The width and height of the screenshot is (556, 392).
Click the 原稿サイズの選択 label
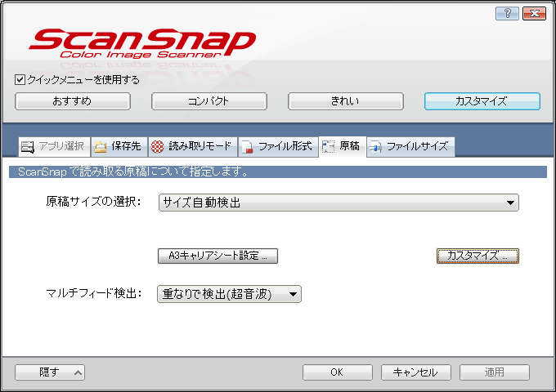click(x=93, y=202)
